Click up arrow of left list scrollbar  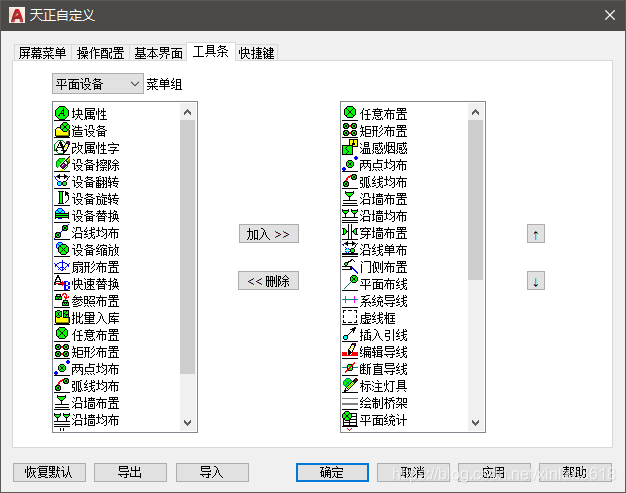[x=188, y=112]
